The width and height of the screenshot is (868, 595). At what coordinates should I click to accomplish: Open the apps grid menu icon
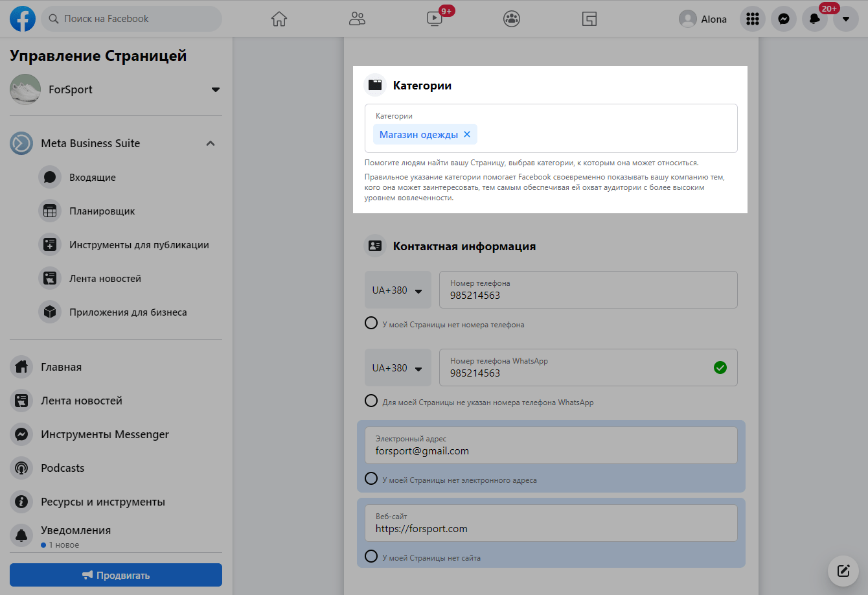point(752,19)
